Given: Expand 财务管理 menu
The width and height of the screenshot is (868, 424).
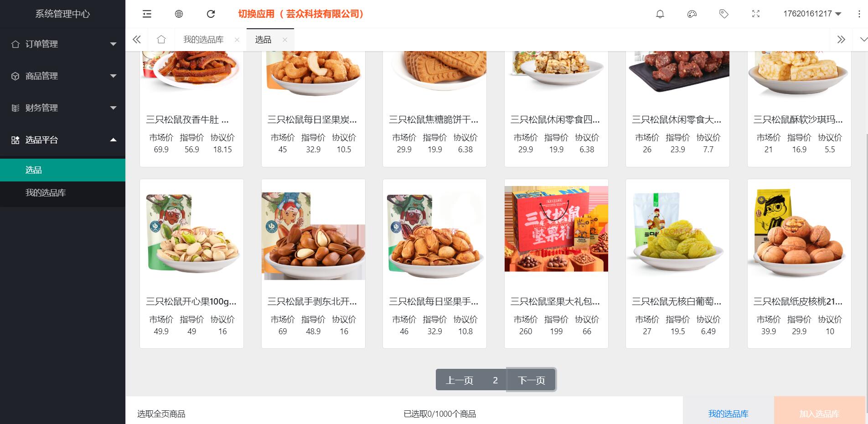Looking at the screenshot, I should (x=62, y=108).
